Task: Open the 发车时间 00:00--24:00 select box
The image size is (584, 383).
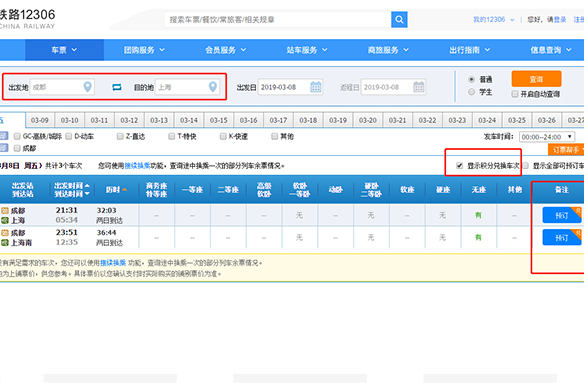Action: point(547,137)
